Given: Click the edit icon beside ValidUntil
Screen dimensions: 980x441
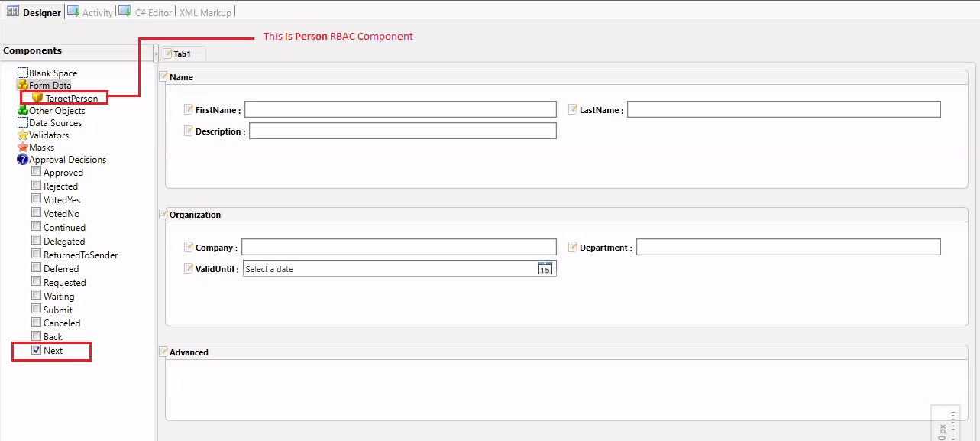Looking at the screenshot, I should [189, 268].
